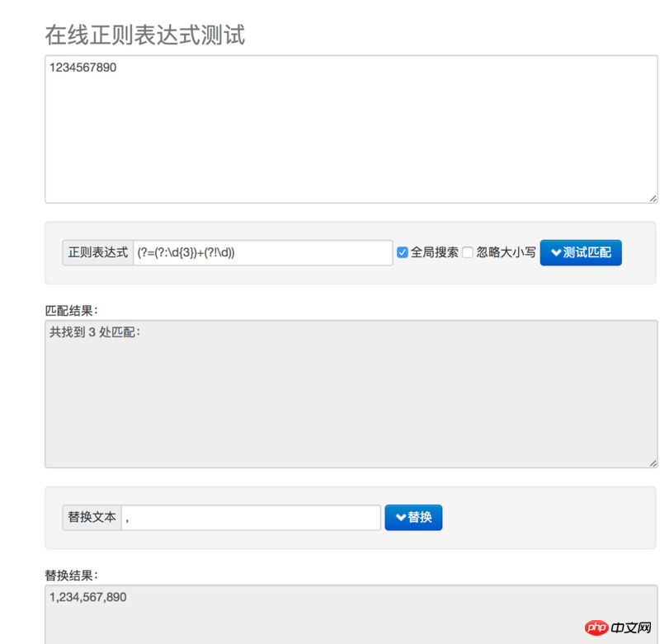
Task: Click the 匹配结果 output text area
Action: pos(351,394)
